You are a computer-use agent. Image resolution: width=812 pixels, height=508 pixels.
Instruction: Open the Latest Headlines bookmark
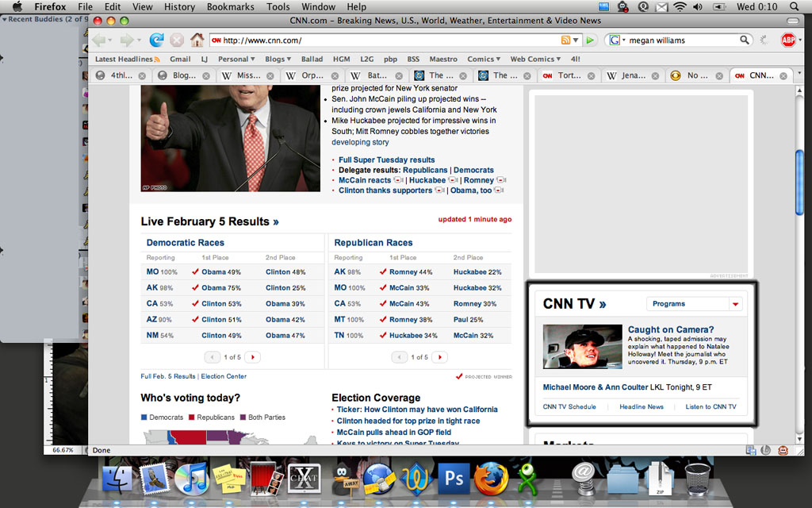(x=127, y=59)
